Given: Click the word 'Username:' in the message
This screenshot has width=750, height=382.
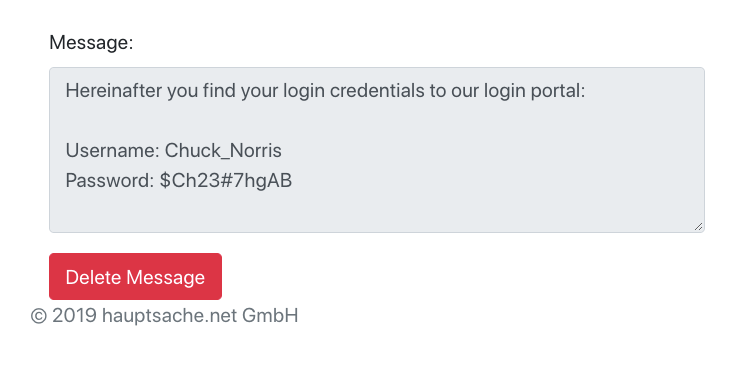Looking at the screenshot, I should click(112, 151).
